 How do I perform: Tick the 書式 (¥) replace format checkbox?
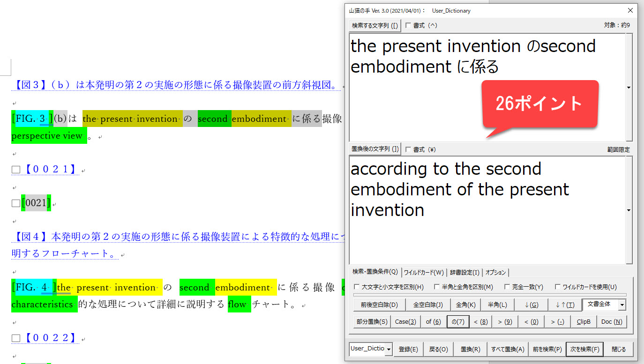pyautogui.click(x=408, y=149)
